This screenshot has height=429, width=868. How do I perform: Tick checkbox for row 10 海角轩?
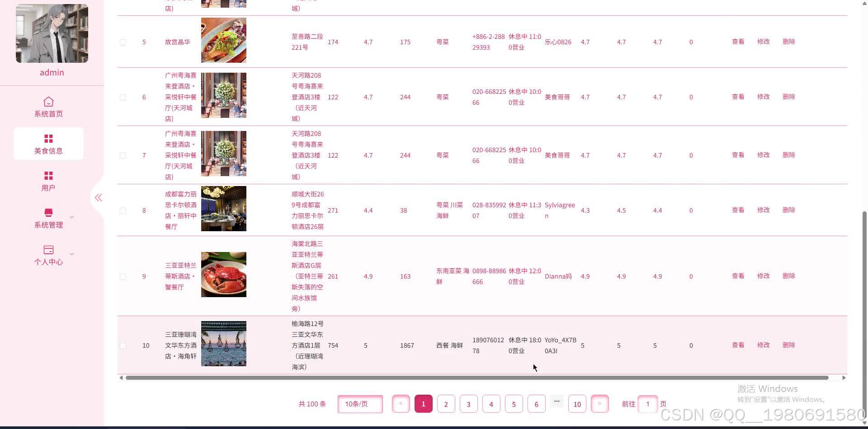point(123,345)
